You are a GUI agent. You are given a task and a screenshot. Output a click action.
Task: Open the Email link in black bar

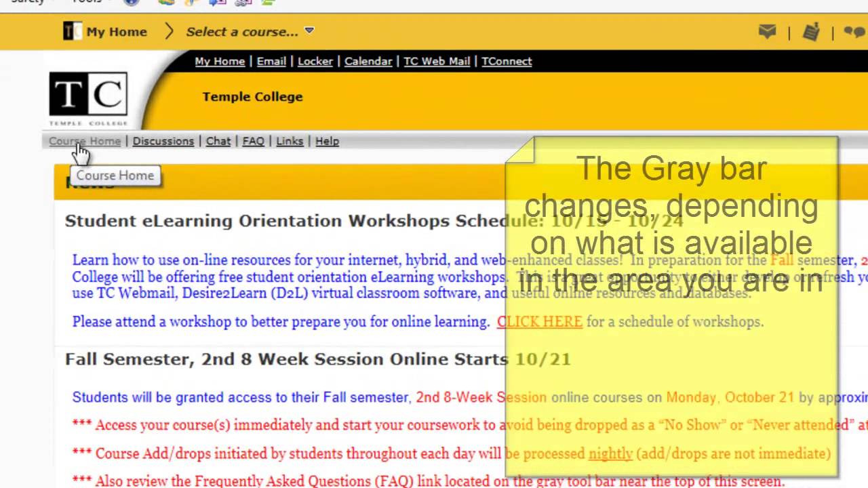point(271,61)
